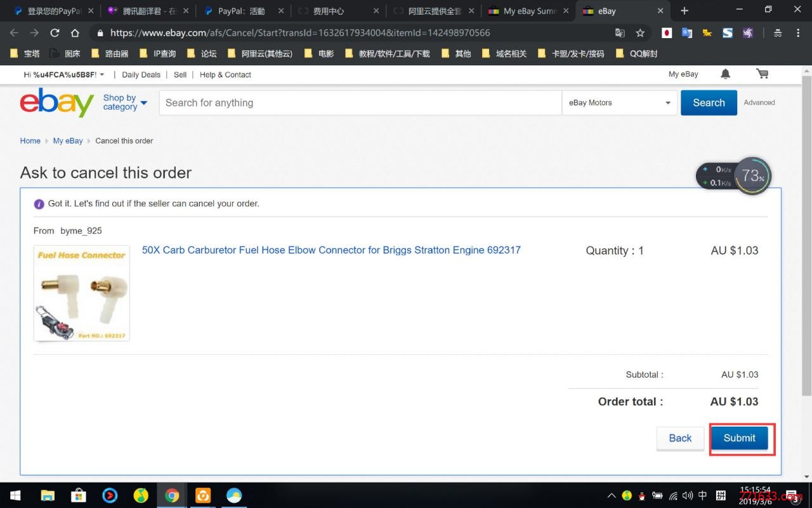This screenshot has height=508, width=812.
Task: Open the Help & Contact link
Action: (225, 74)
